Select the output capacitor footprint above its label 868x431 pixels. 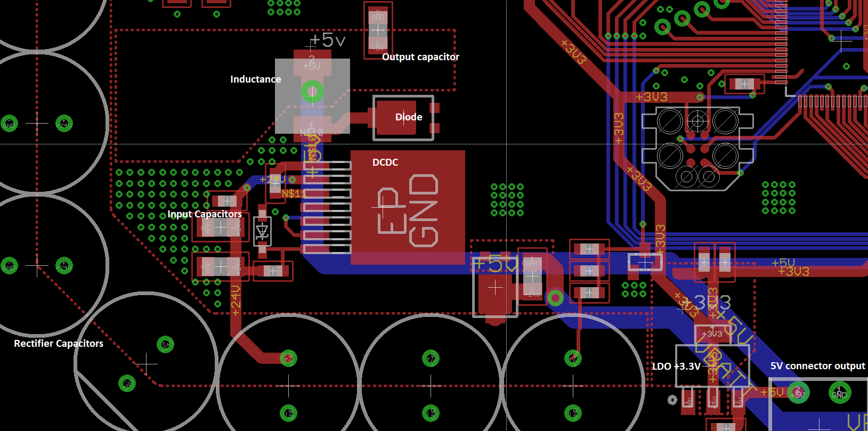pos(378,30)
